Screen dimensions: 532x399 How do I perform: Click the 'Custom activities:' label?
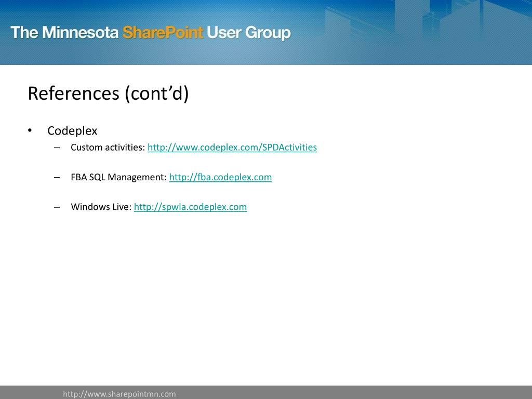click(x=108, y=148)
